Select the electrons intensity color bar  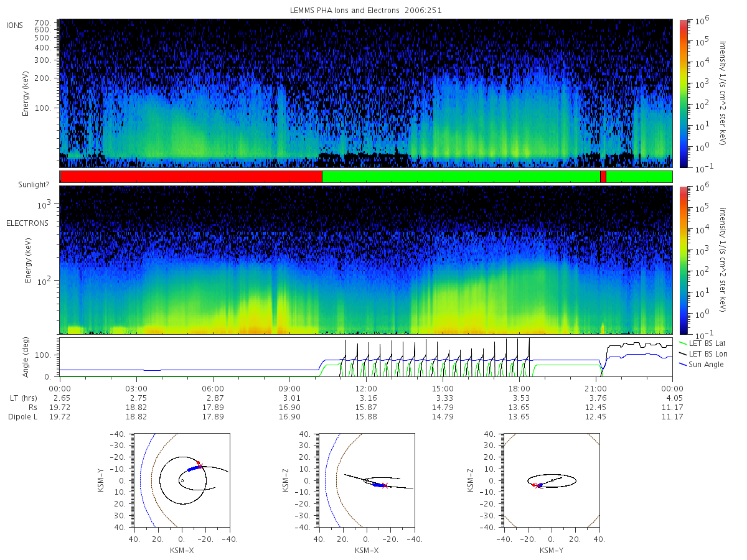[683, 259]
